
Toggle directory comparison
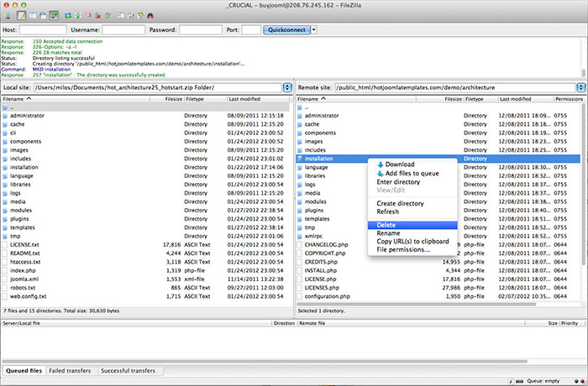click(130, 16)
